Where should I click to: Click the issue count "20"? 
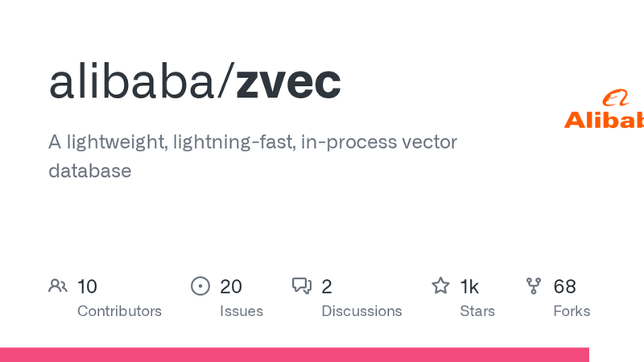coord(231,286)
